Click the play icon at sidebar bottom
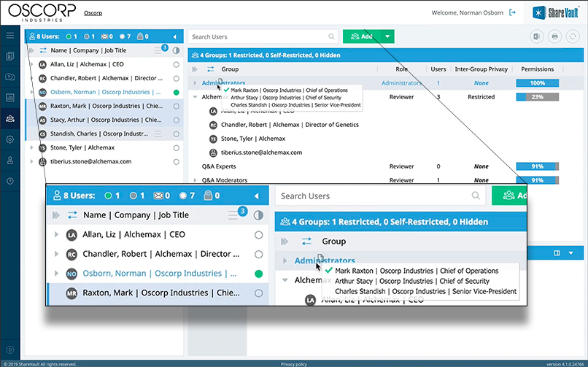This screenshot has width=588, height=367. click(x=10, y=349)
